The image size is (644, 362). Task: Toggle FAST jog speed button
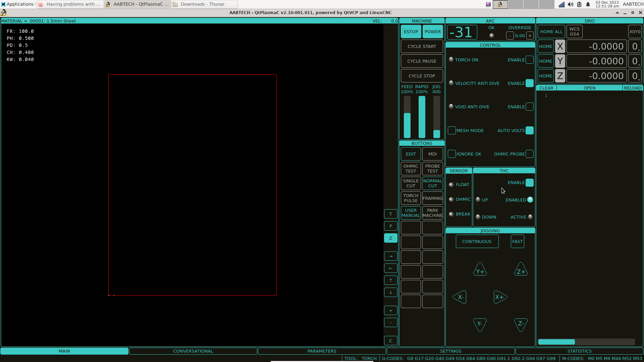point(518,241)
